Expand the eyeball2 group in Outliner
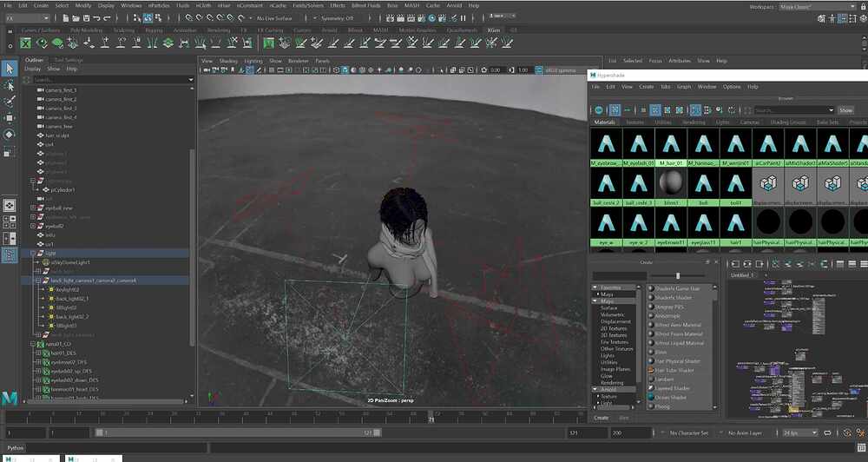 click(x=33, y=226)
